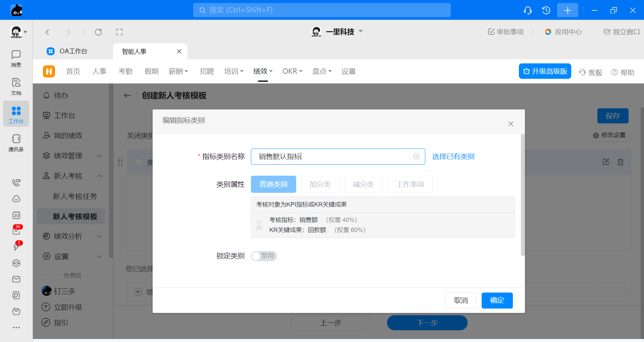Open the history clock icon
This screenshot has width=644, height=342.
tap(546, 10)
